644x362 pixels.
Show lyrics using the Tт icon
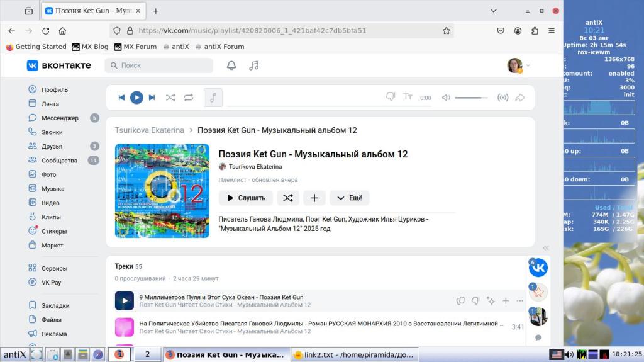point(408,97)
